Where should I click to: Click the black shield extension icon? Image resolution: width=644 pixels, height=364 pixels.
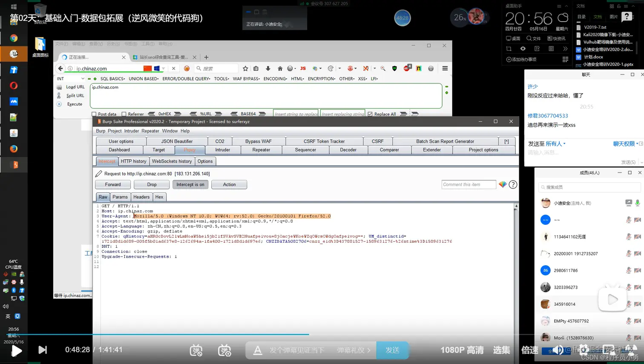coord(394,69)
